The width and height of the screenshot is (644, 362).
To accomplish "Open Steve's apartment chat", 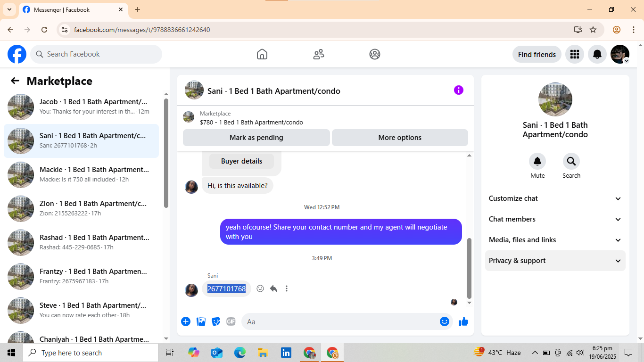I will pos(81,310).
